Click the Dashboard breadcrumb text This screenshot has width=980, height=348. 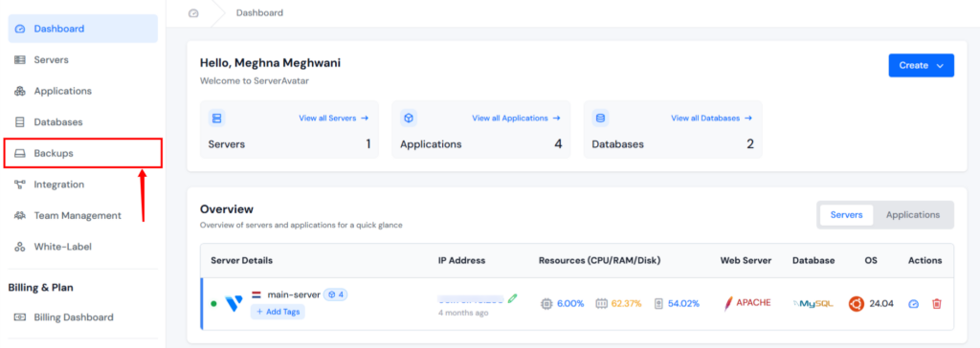pyautogui.click(x=259, y=12)
